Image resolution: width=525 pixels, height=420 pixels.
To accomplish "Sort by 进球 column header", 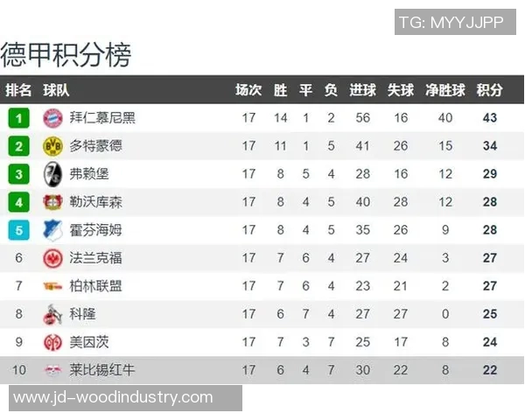I will [362, 90].
